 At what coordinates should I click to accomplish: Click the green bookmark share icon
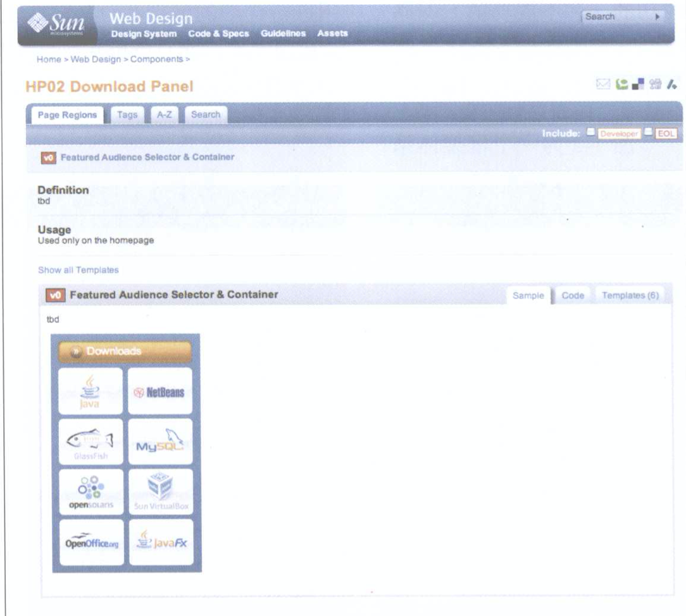pyautogui.click(x=621, y=84)
